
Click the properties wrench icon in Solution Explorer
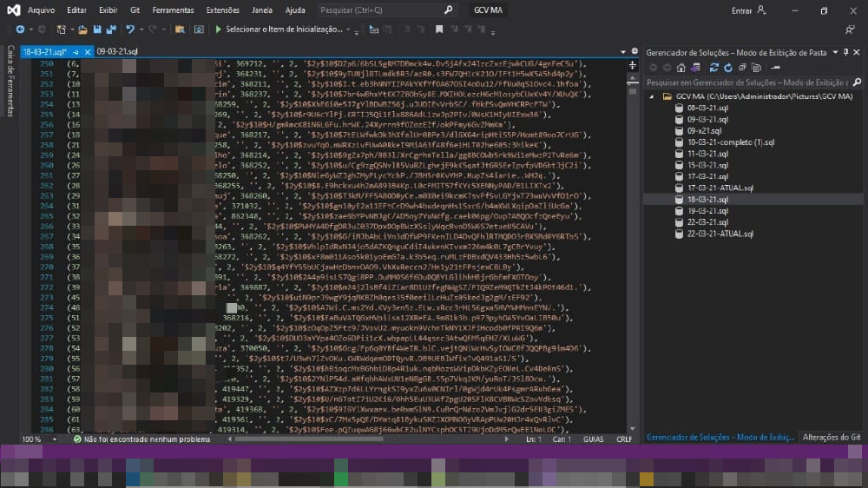(x=775, y=68)
